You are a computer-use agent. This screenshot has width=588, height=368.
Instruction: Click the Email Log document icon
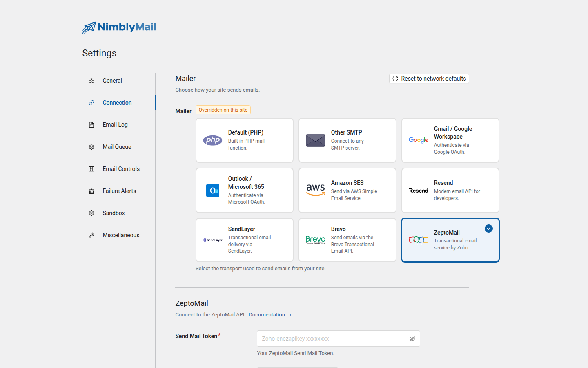pos(91,125)
